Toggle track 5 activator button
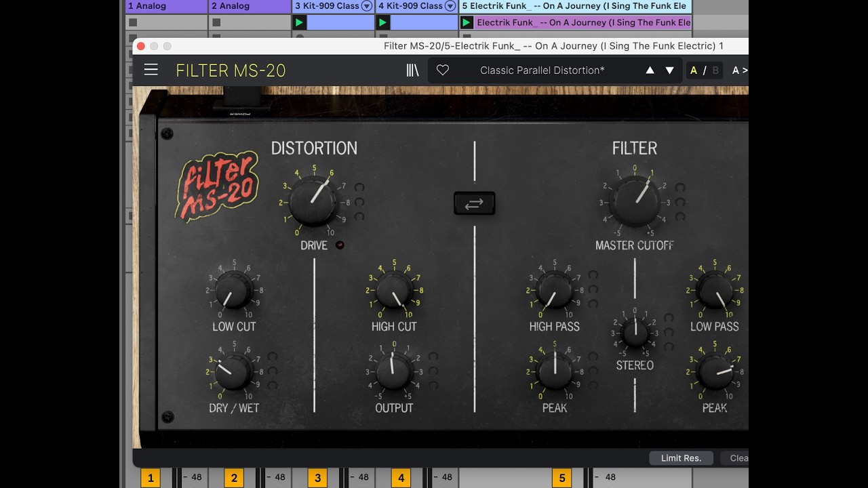 click(561, 478)
